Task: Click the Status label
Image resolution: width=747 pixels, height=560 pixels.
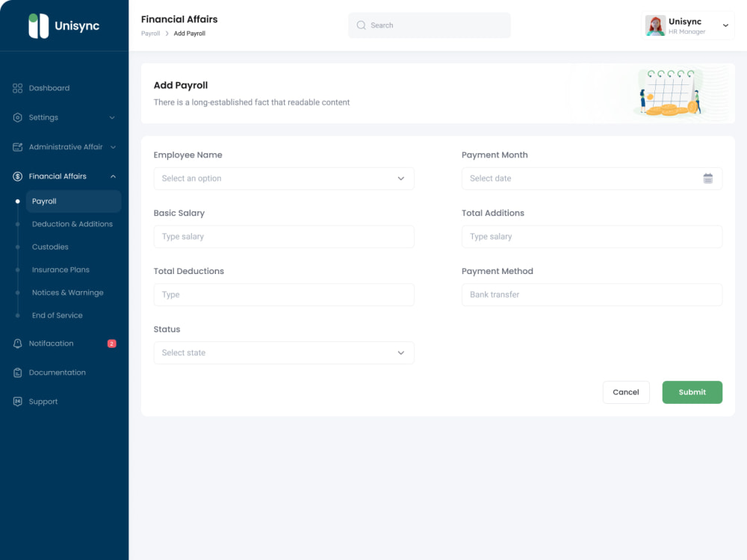Action: pyautogui.click(x=167, y=329)
